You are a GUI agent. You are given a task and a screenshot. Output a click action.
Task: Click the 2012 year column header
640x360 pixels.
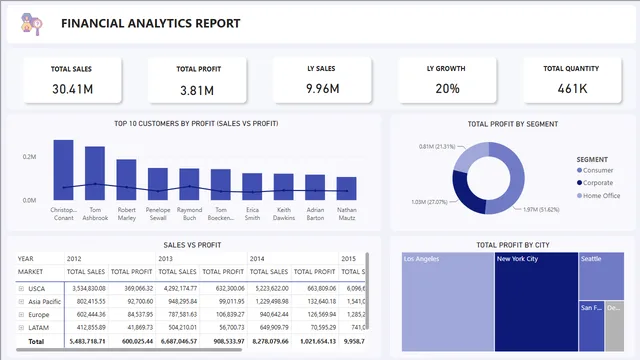tap(74, 259)
